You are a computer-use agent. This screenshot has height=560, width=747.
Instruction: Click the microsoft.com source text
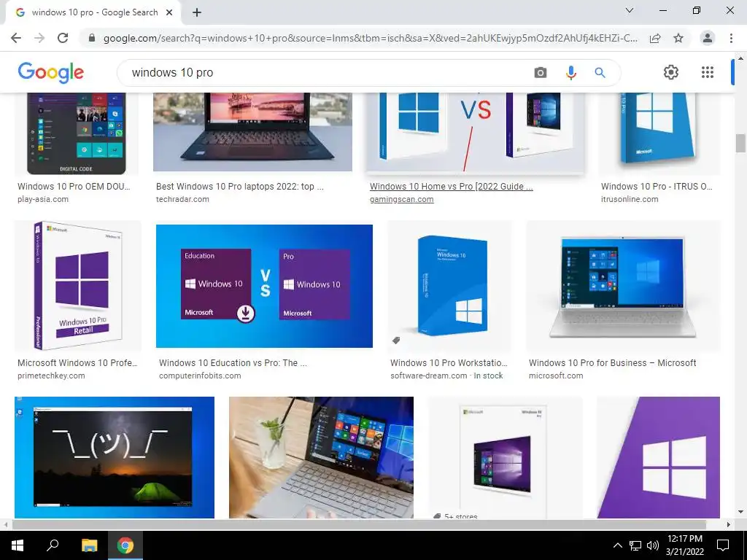pyautogui.click(x=555, y=376)
